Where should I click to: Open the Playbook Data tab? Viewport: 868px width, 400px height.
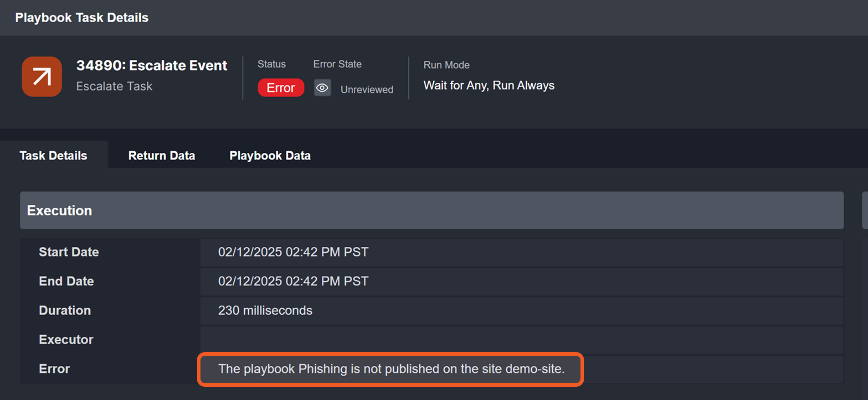click(270, 156)
